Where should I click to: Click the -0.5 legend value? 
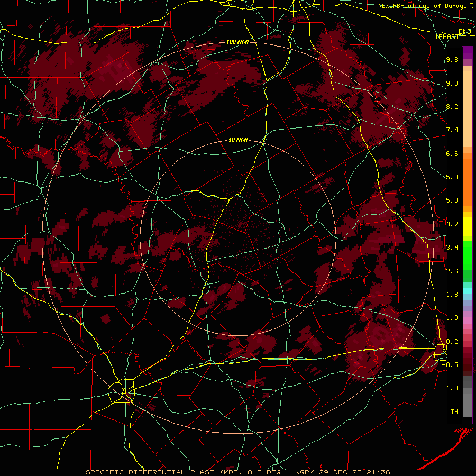[x=450, y=364]
